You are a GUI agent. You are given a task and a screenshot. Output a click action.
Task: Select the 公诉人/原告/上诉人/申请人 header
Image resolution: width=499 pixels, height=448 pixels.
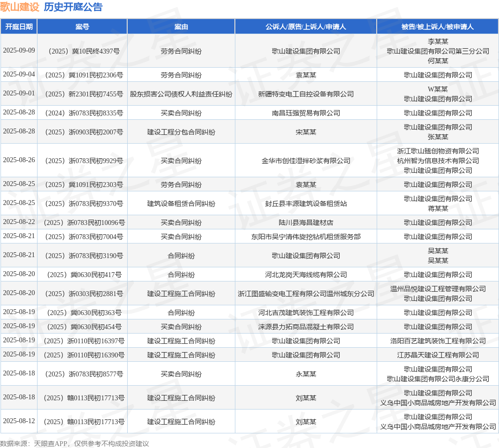[x=306, y=27]
